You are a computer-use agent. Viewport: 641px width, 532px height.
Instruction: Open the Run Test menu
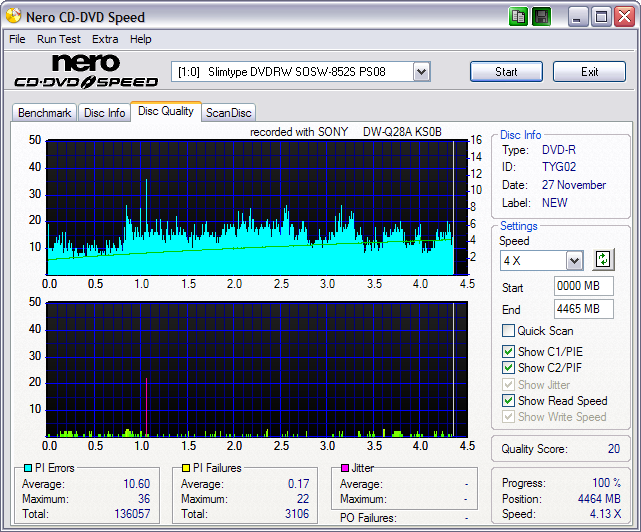[x=59, y=39]
